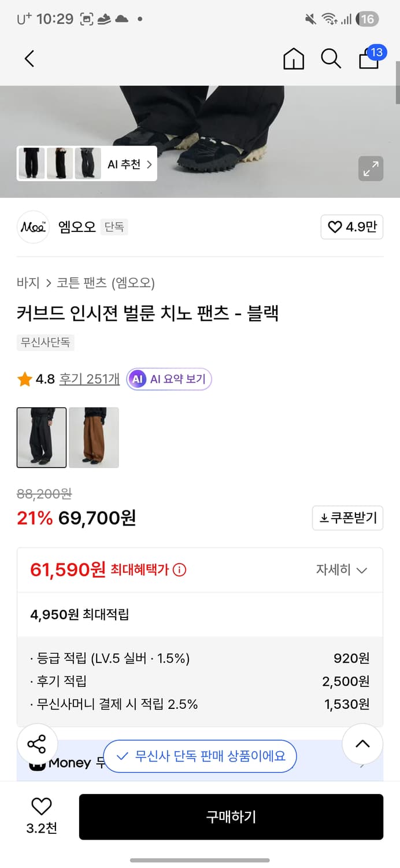This screenshot has height=868, width=400.
Task: Open the shopping bag showing 13 items
Action: [x=368, y=58]
